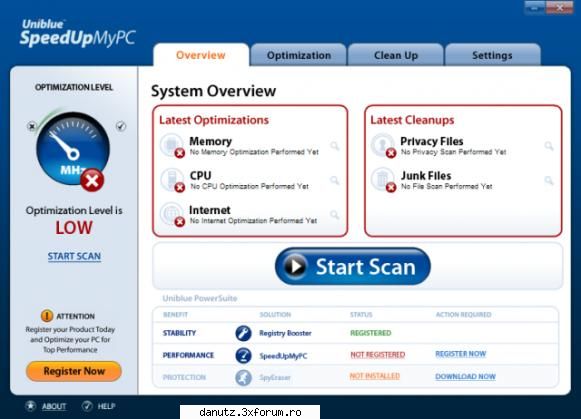The height and width of the screenshot is (419, 581).
Task: Click the small X icon left of gauge
Action: click(x=32, y=126)
